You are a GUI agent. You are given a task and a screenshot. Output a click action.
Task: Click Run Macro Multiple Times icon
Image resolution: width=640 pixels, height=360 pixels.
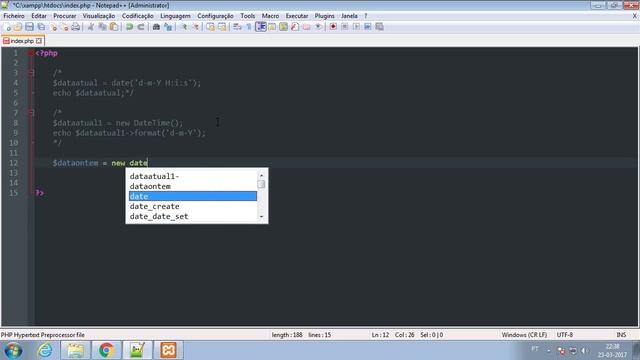[368, 27]
